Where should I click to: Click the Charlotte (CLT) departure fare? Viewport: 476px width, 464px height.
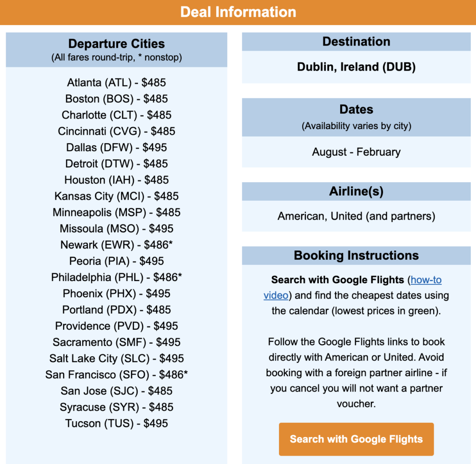click(x=116, y=115)
